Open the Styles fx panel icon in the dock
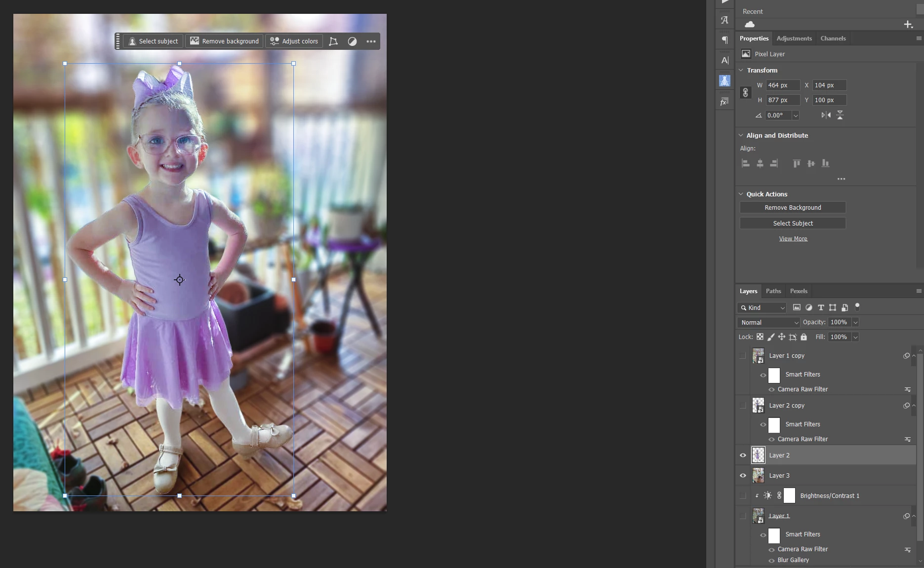 [x=724, y=102]
